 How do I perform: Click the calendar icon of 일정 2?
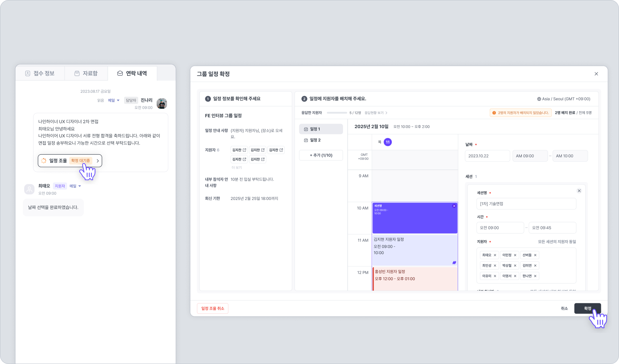point(306,140)
